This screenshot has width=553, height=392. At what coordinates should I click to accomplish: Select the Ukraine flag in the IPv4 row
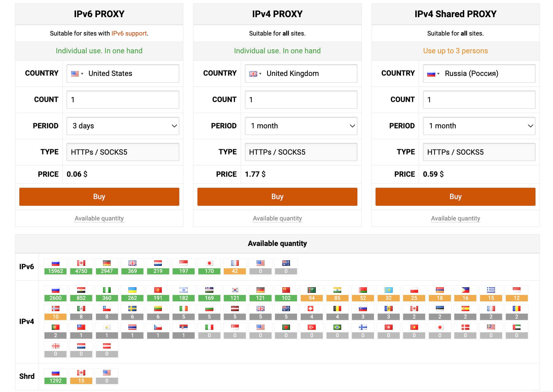coord(132,290)
